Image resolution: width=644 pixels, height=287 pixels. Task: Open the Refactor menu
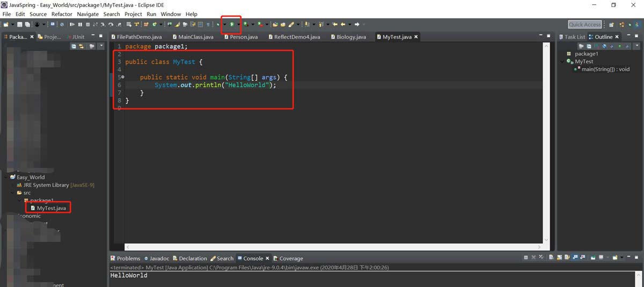pyautogui.click(x=62, y=14)
